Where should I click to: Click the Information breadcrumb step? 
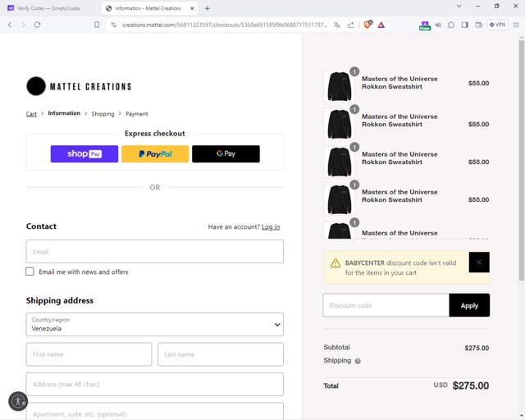tap(64, 113)
